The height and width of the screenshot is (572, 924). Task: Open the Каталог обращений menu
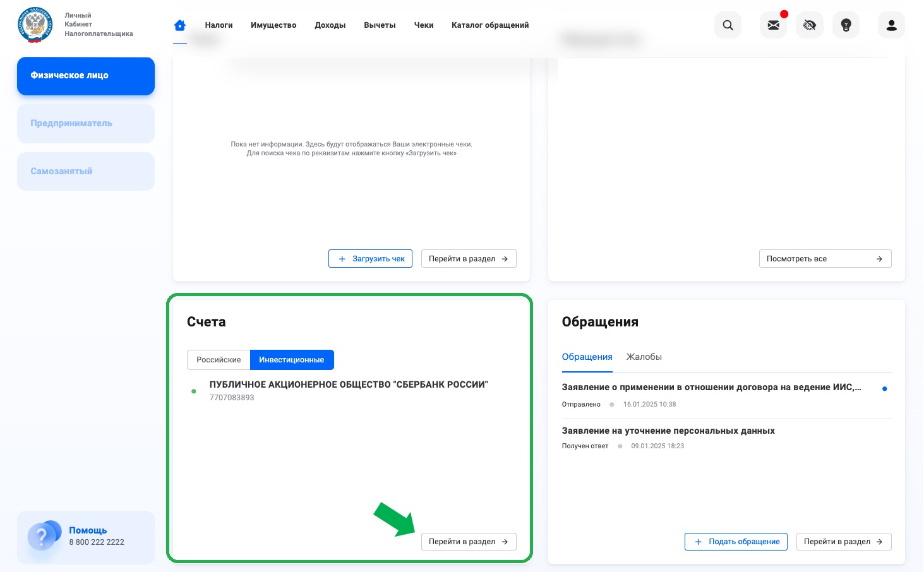coord(490,25)
